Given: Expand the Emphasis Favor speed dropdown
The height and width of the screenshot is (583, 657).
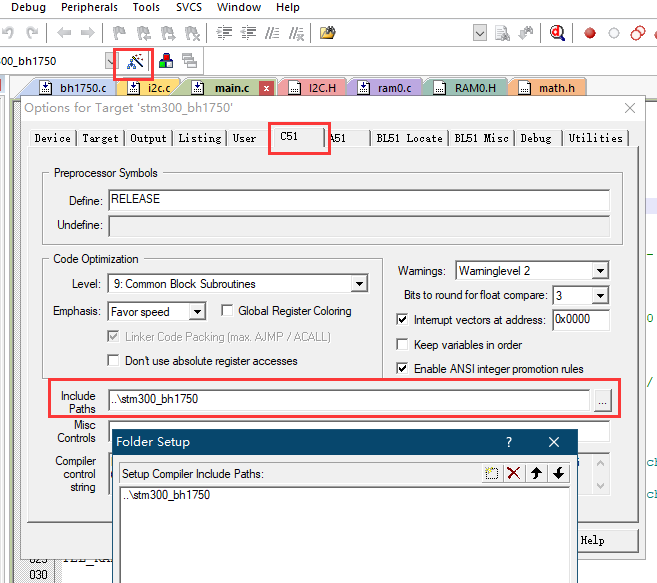Looking at the screenshot, I should [x=197, y=311].
